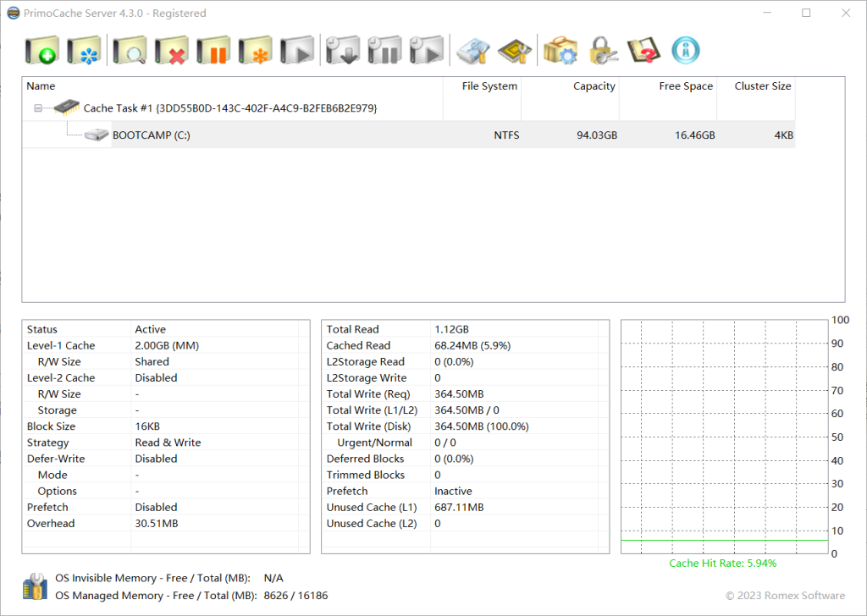The image size is (867, 616).
Task: Click the OS Invisible Memory value N/A
Action: tap(273, 578)
